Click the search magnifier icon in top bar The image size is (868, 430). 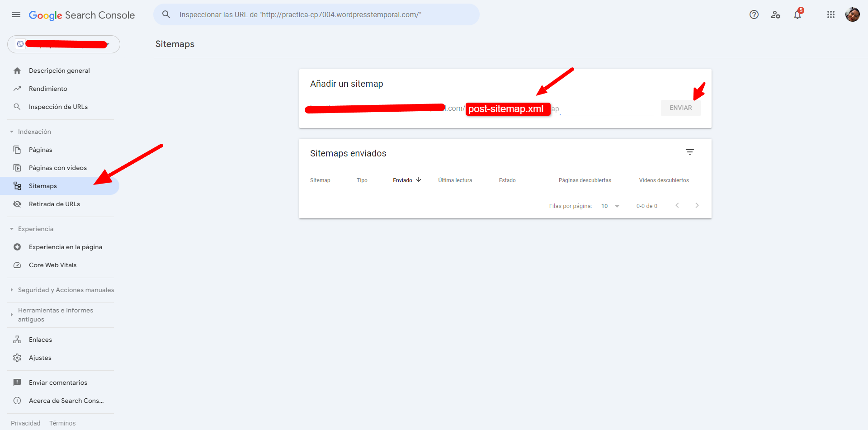click(166, 14)
